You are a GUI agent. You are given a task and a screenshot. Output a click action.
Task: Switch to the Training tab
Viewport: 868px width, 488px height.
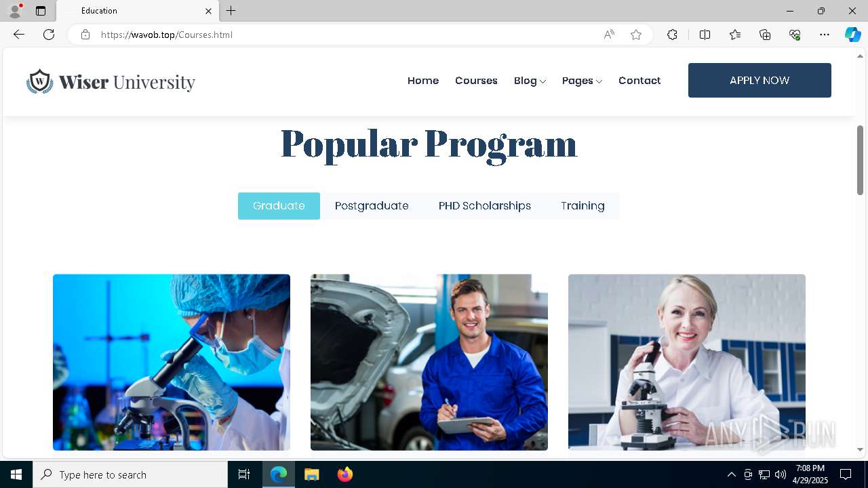click(583, 206)
